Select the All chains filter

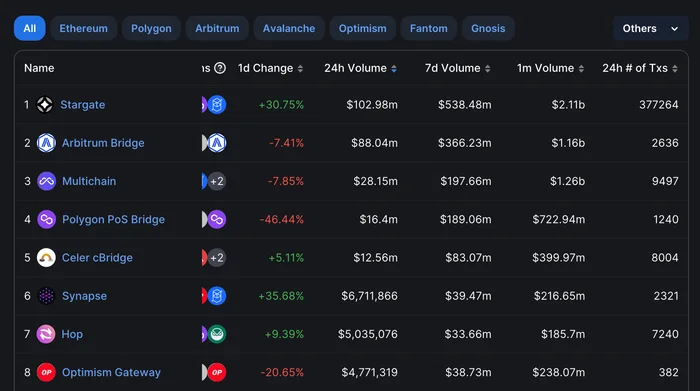pyautogui.click(x=29, y=29)
